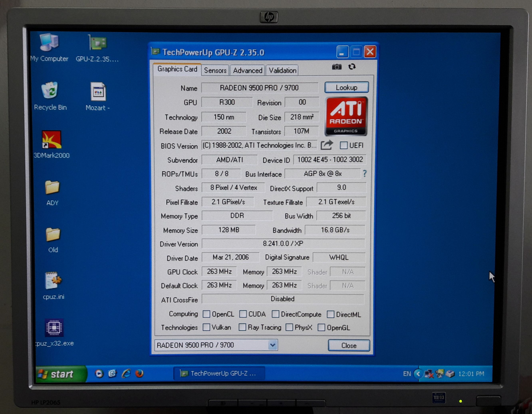This screenshot has width=532, height=414.
Task: Open the My Computer desktop icon
Action: pos(49,48)
